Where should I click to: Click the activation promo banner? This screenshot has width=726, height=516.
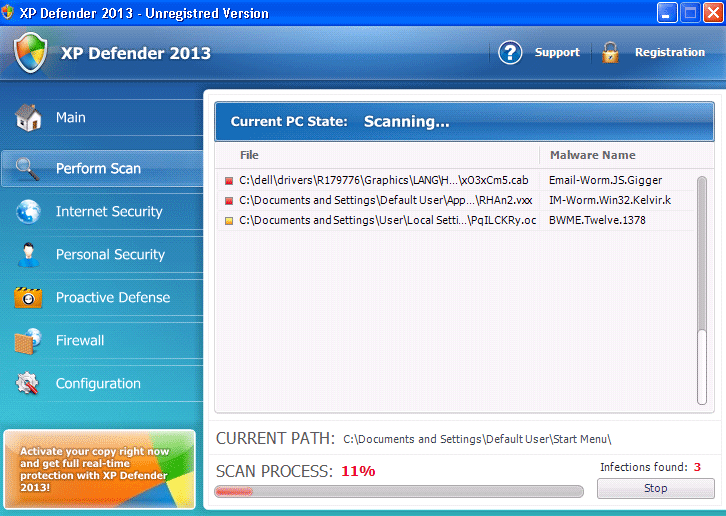pyautogui.click(x=99, y=468)
